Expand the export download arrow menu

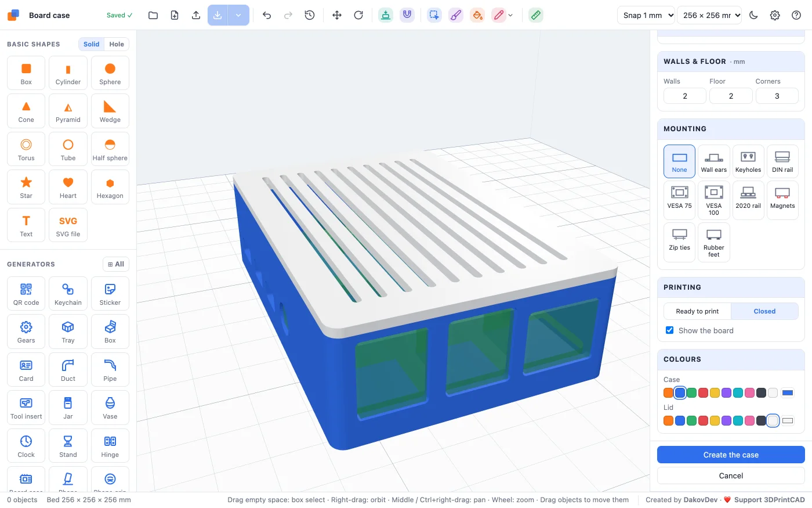coord(238,15)
